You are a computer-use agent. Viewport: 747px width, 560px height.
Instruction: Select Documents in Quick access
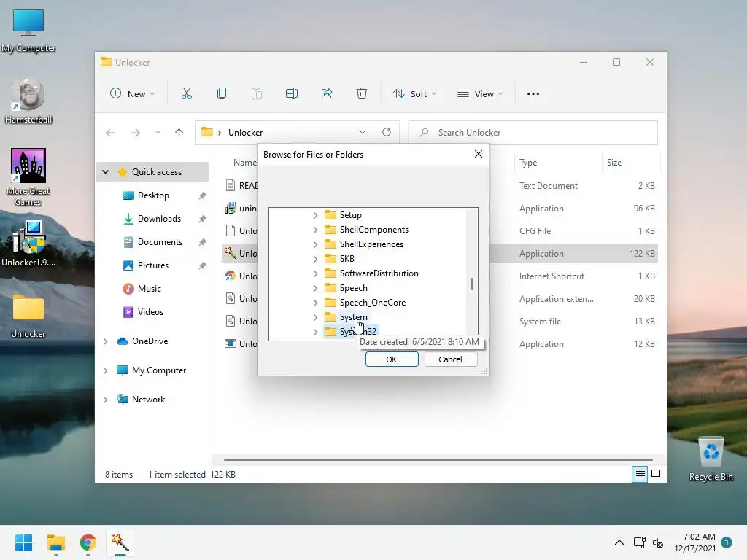(x=160, y=242)
